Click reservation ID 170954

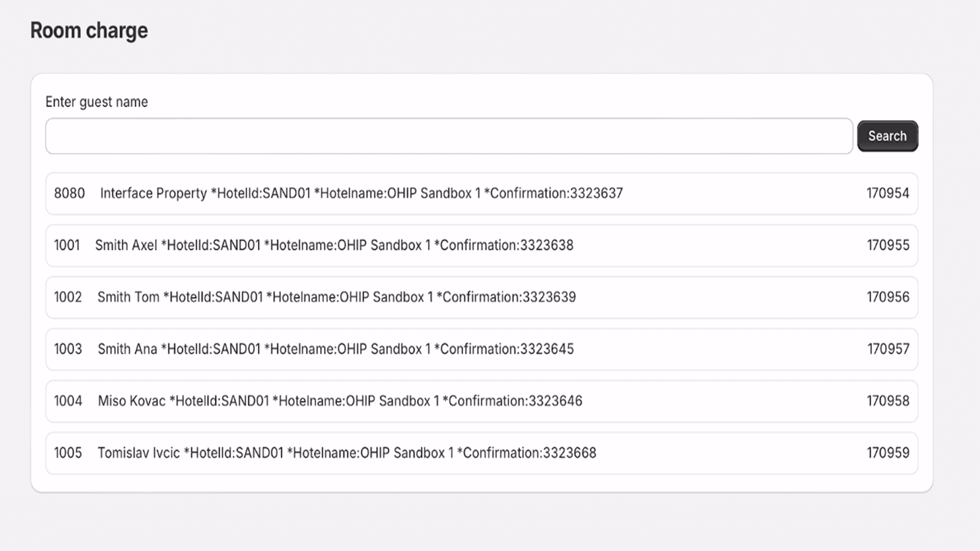pos(888,193)
